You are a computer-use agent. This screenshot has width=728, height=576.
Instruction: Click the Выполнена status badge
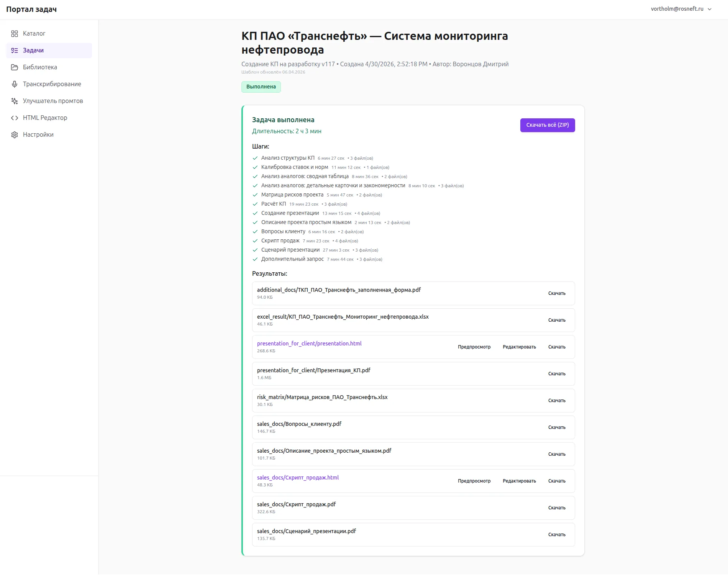(x=261, y=87)
